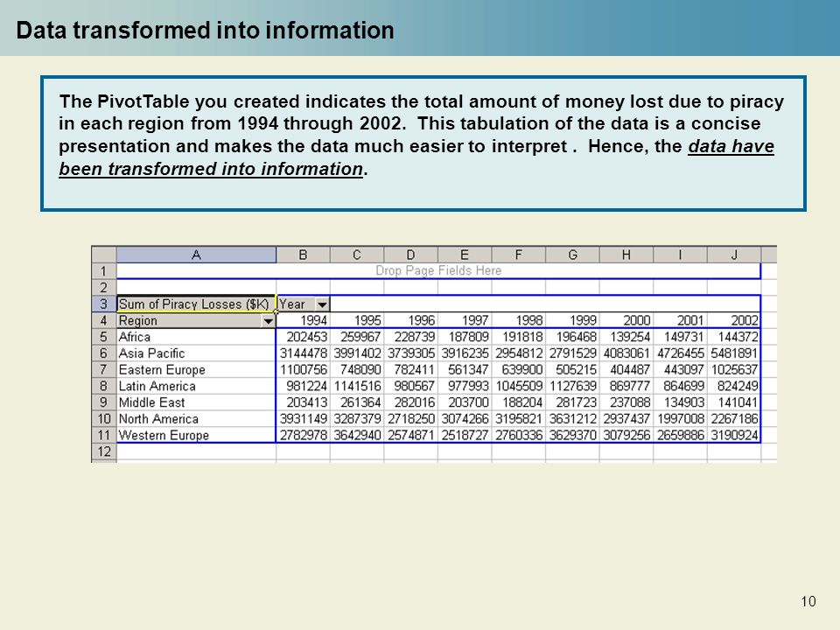
Task: Select column J header
Action: point(734,255)
